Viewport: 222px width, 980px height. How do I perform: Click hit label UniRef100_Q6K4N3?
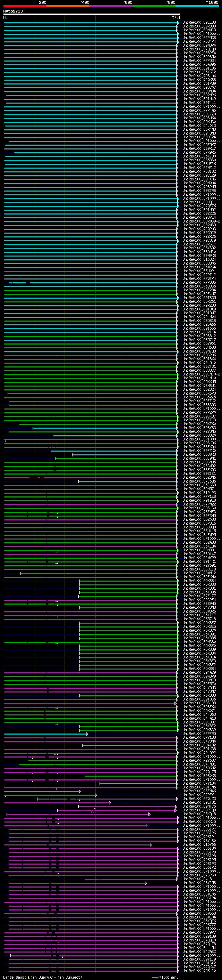(x=199, y=129)
